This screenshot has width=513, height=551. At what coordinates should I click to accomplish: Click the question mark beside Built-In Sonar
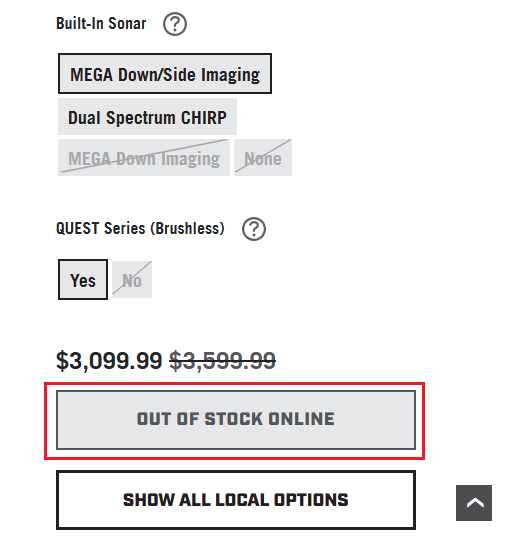175,24
